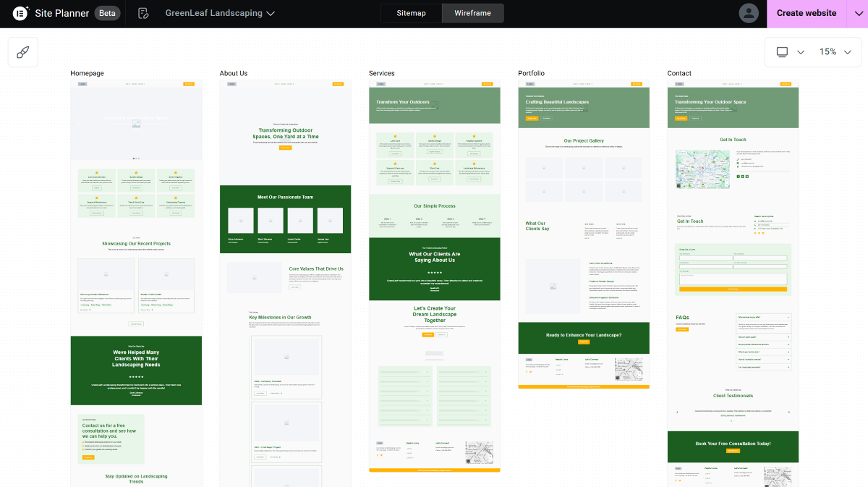Select the About Us page label
Screen dimensions: 868x487
point(234,73)
